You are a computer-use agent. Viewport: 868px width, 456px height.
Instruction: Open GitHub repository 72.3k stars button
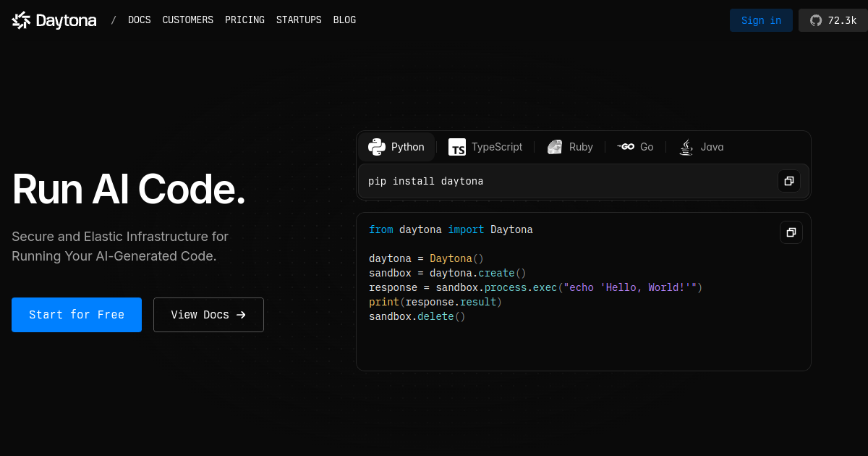coord(833,20)
